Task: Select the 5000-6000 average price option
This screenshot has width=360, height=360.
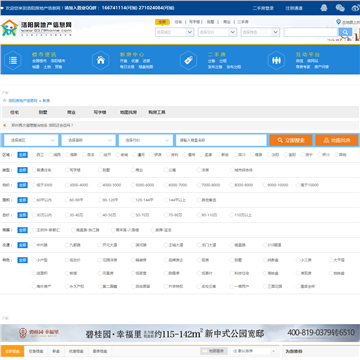Action: [x=143, y=185]
